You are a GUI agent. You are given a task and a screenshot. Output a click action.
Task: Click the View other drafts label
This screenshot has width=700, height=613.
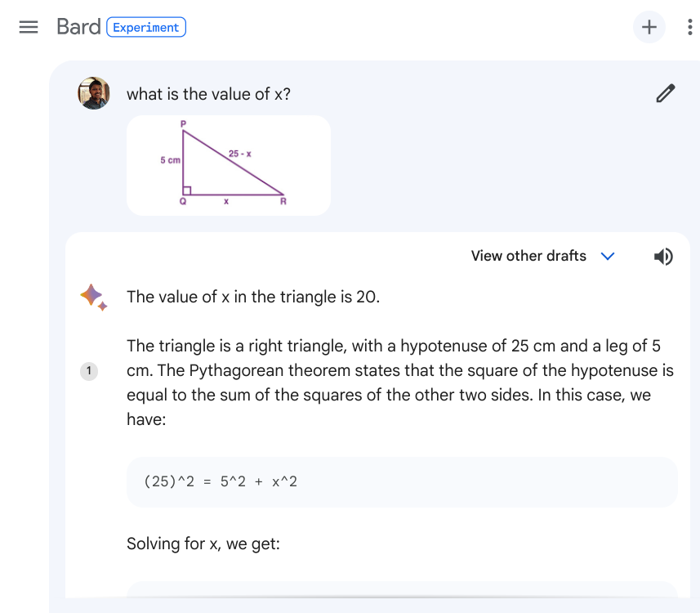(528, 256)
